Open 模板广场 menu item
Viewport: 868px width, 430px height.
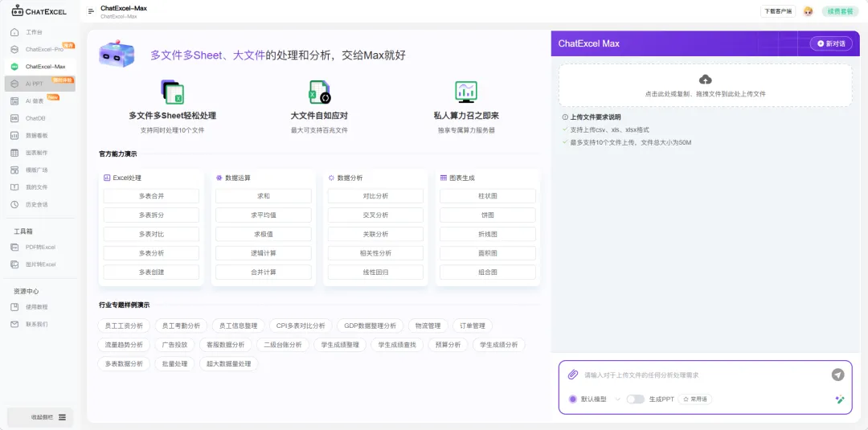point(39,170)
